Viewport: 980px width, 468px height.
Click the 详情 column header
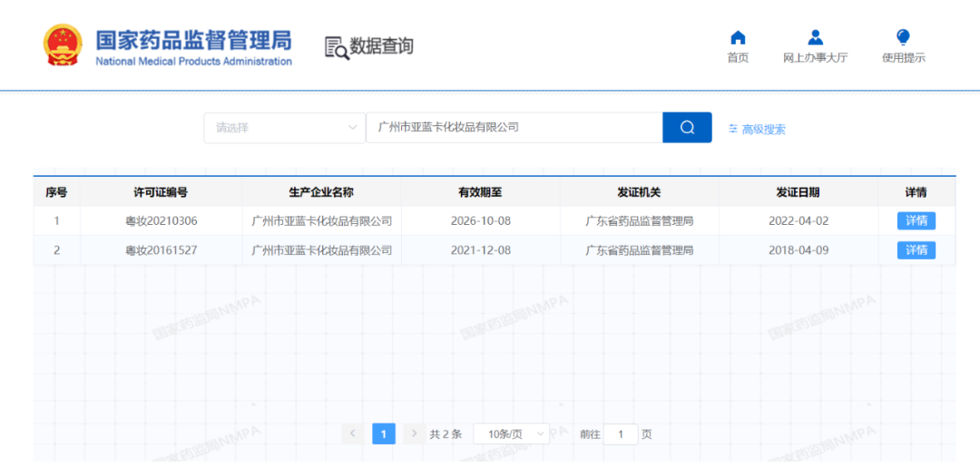[916, 192]
